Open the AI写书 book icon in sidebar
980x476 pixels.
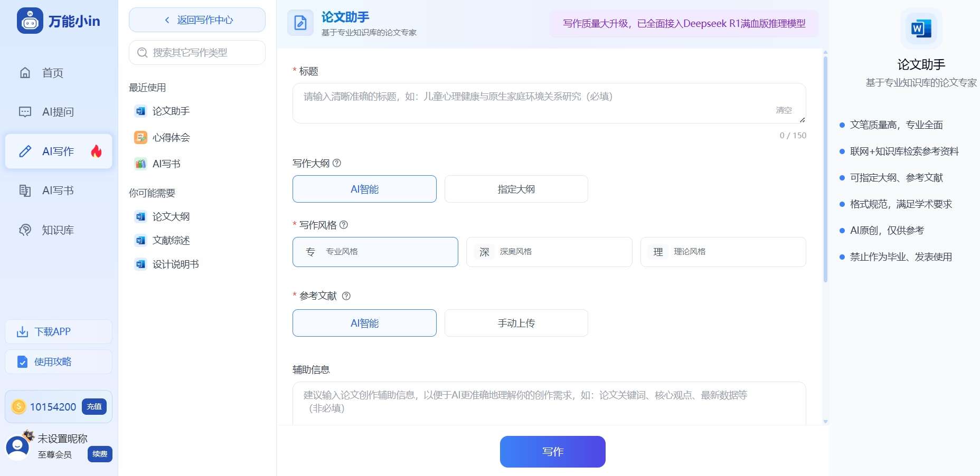coord(25,191)
